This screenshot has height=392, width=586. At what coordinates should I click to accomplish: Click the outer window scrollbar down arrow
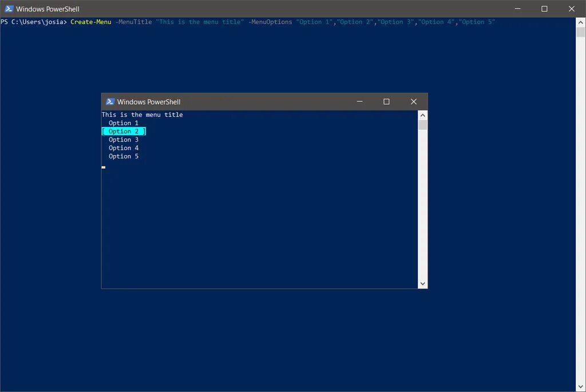pyautogui.click(x=581, y=387)
